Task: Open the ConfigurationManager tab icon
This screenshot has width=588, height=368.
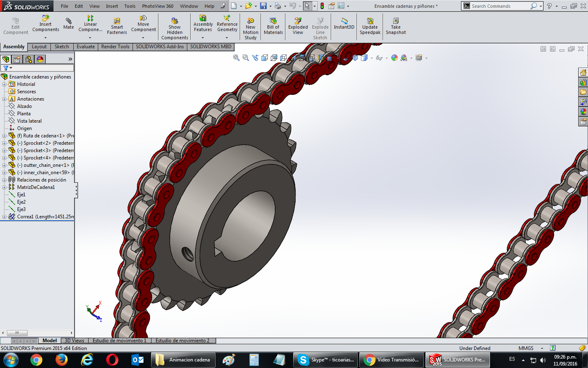Action: point(29,59)
